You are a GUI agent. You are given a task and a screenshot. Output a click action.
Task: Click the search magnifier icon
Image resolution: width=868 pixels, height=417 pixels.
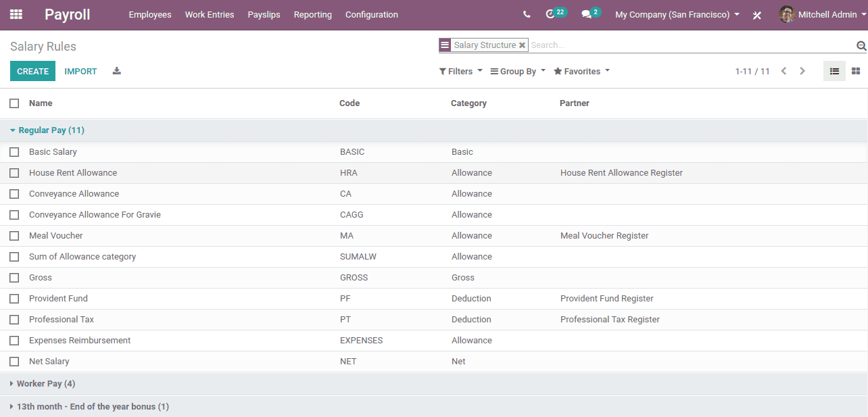click(861, 45)
